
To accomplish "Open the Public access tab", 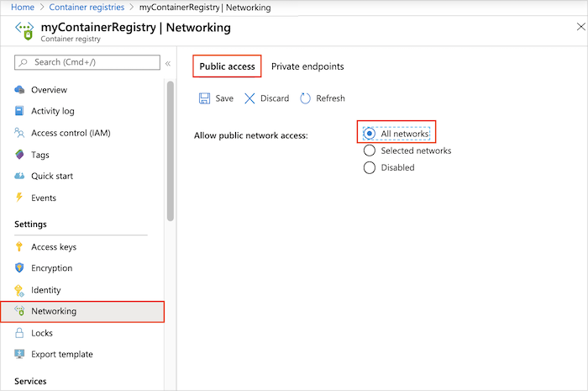I will click(227, 66).
